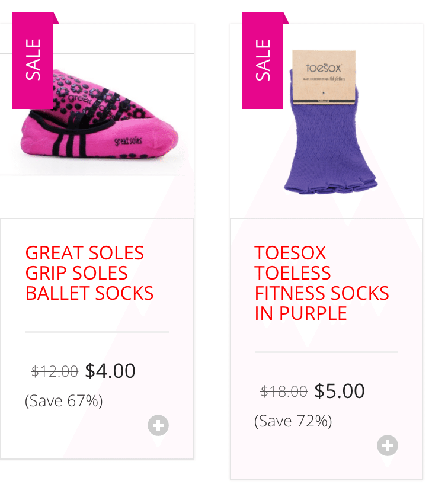Click the crossed-out $12.00 original price
Image resolution: width=448 pixels, height=494 pixels.
coord(55,371)
